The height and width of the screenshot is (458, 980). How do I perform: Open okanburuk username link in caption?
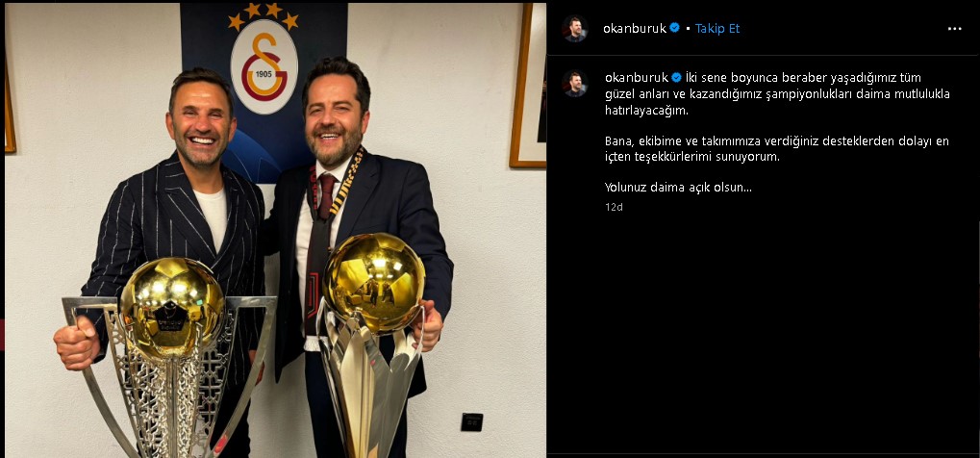pos(637,77)
